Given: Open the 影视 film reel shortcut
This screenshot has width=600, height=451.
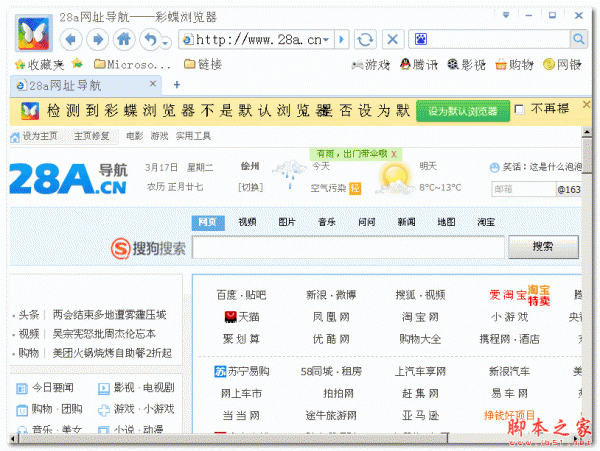Looking at the screenshot, I should (466, 65).
